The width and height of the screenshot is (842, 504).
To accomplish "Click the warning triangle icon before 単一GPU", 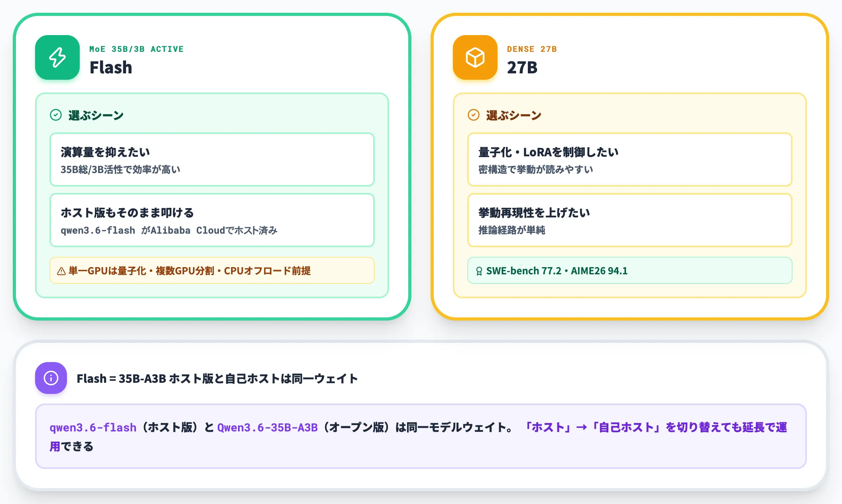I will [61, 271].
